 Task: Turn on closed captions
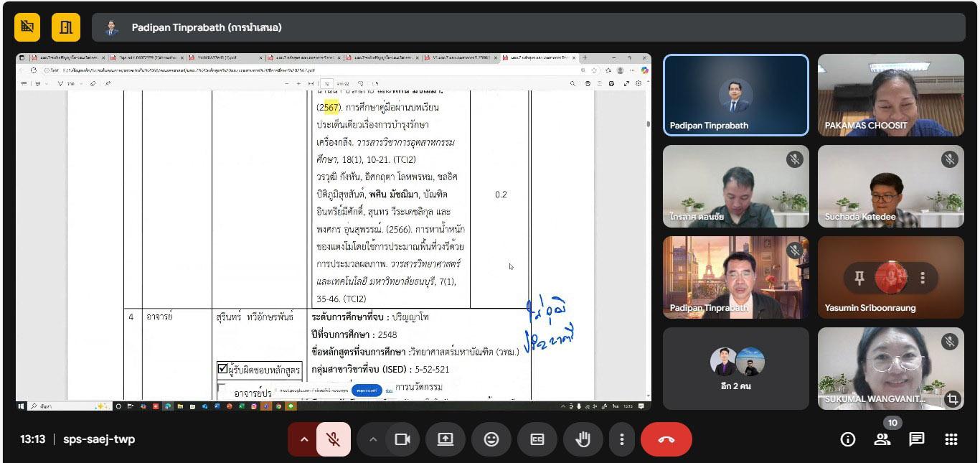pyautogui.click(x=537, y=439)
